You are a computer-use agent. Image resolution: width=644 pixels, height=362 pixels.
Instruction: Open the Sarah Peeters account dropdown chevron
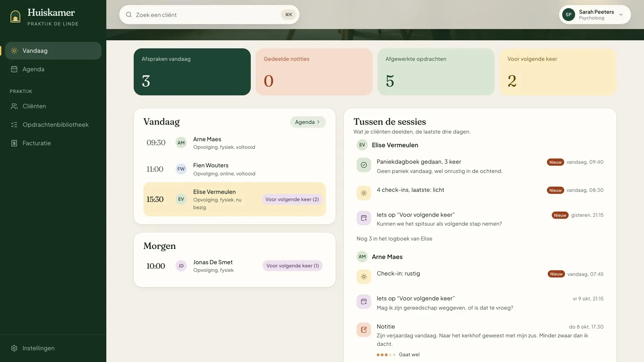621,15
